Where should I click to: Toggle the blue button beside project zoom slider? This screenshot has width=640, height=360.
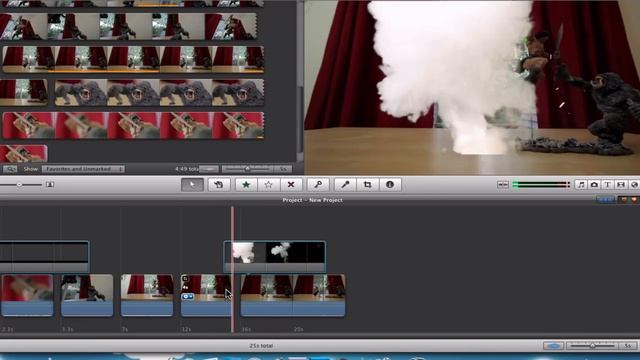point(554,346)
